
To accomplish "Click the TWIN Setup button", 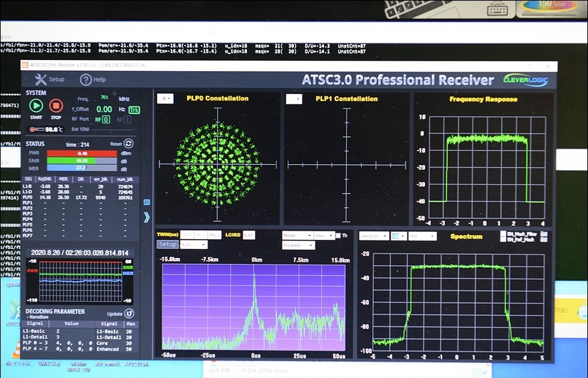I will coord(168,244).
